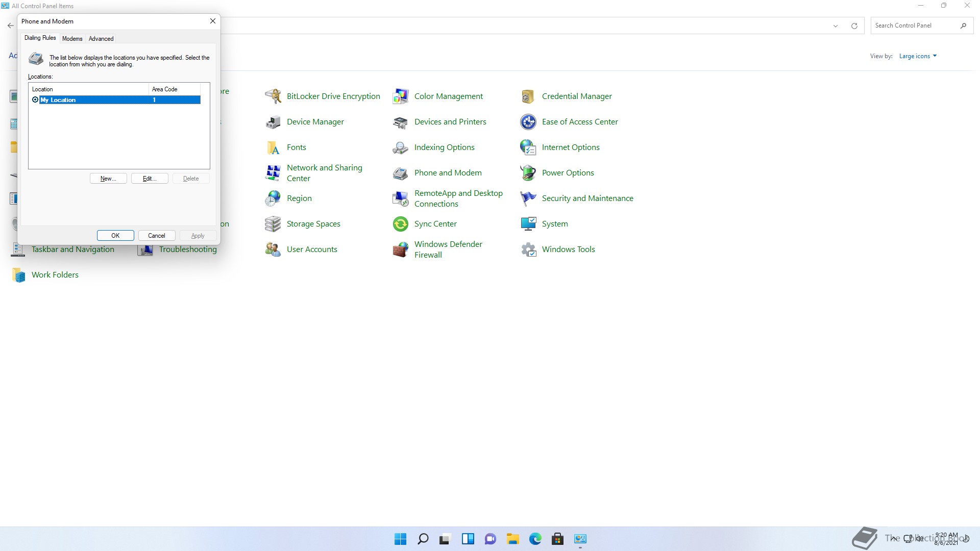Click the Control Panel taskbar icon
This screenshot has height=551, width=980.
[x=580, y=539]
